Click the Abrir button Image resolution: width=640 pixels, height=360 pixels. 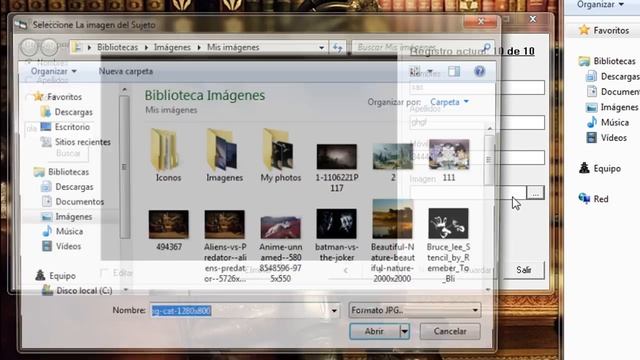[374, 331]
